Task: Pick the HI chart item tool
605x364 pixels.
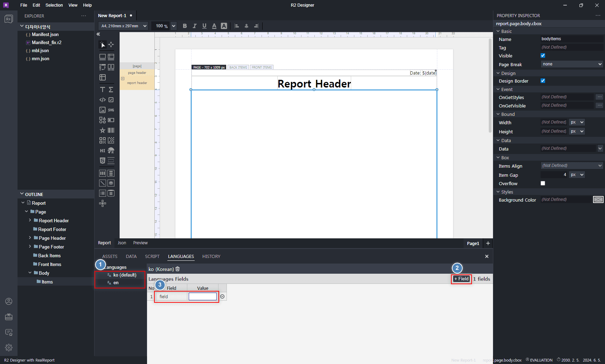Action: [102, 150]
